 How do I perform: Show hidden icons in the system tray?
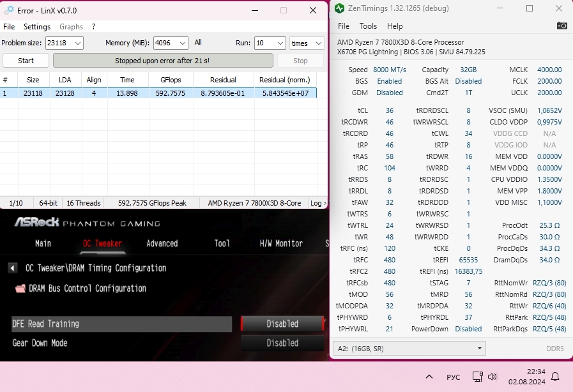point(429,377)
